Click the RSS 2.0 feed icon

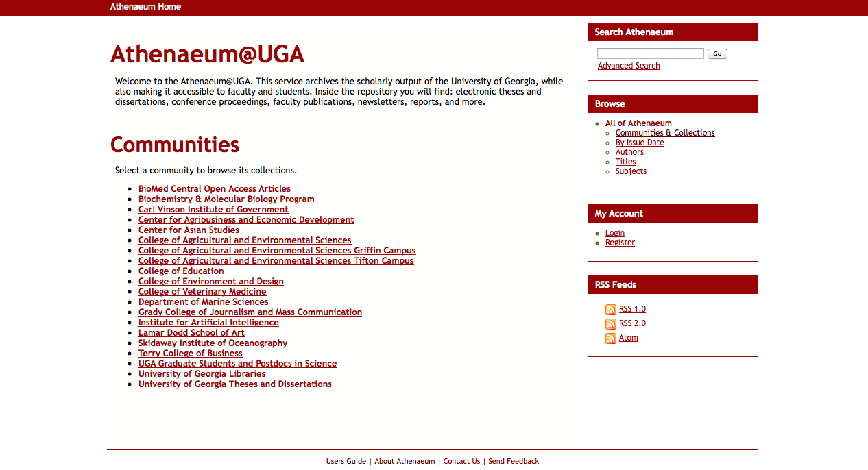click(x=611, y=324)
